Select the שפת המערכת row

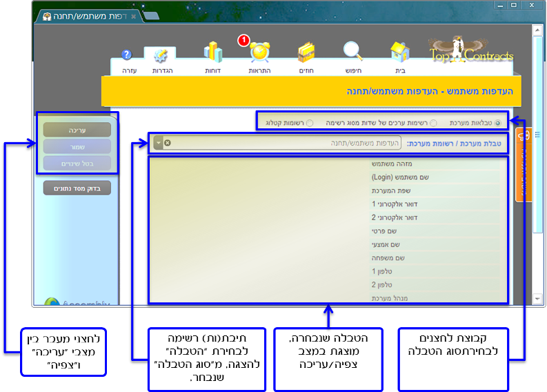435,190
